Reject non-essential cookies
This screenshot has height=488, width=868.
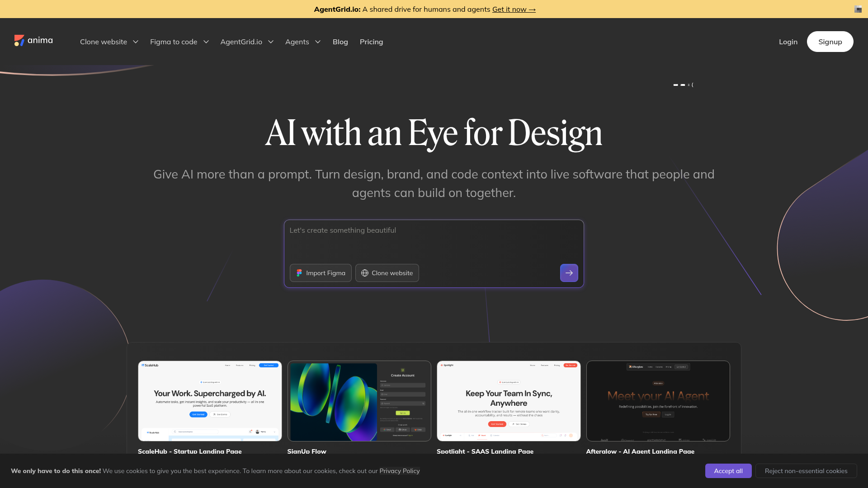[806, 471]
